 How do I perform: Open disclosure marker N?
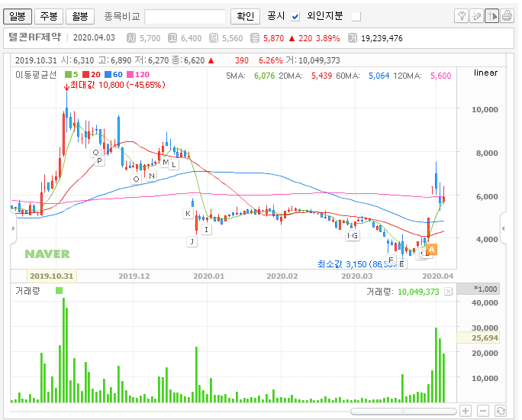(x=151, y=176)
